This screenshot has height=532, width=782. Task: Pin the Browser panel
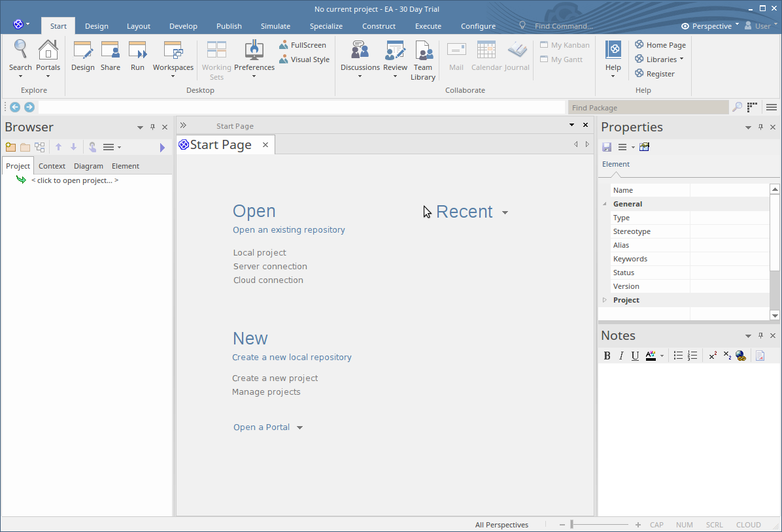tap(152, 127)
